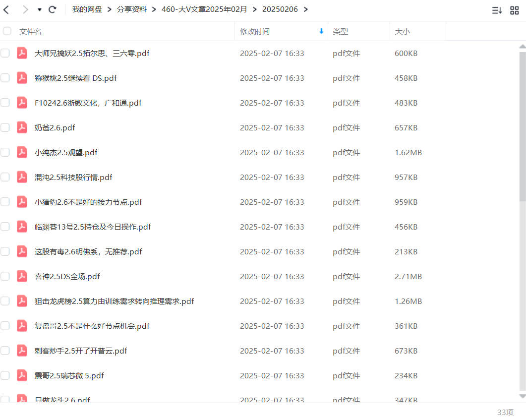Check the box for 狙击龙虎榜2.5算力 file
Viewport: 526px width, 420px height.
pos(5,301)
